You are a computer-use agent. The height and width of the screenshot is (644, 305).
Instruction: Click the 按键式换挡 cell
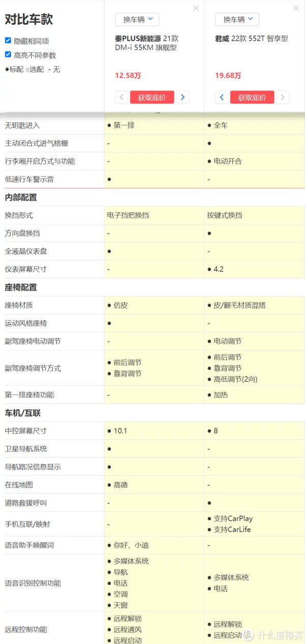pyautogui.click(x=225, y=215)
